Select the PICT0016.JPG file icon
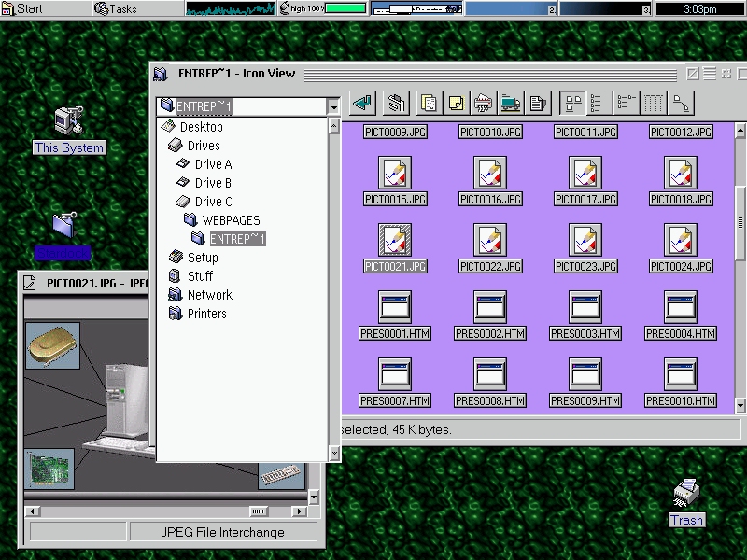This screenshot has width=747, height=560. coord(490,173)
